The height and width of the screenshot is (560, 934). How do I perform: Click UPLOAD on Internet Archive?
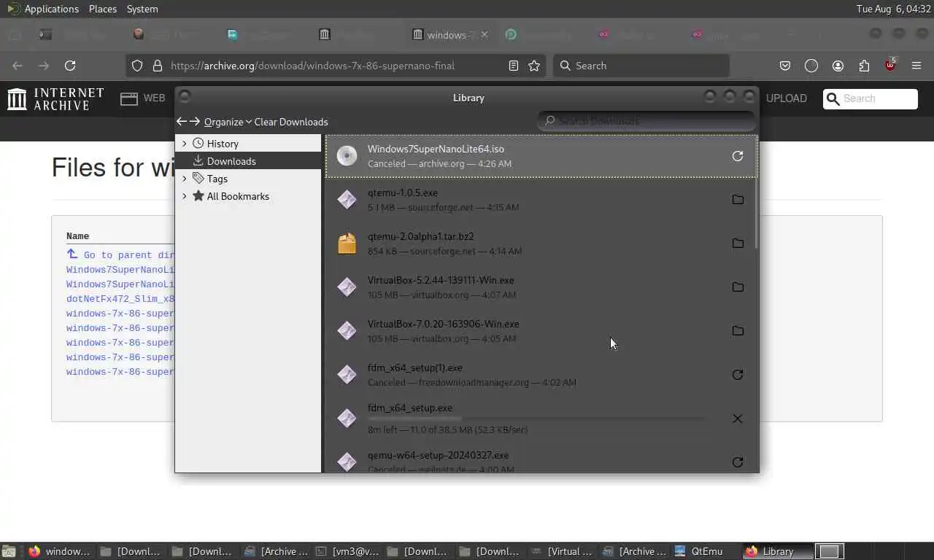tap(787, 98)
